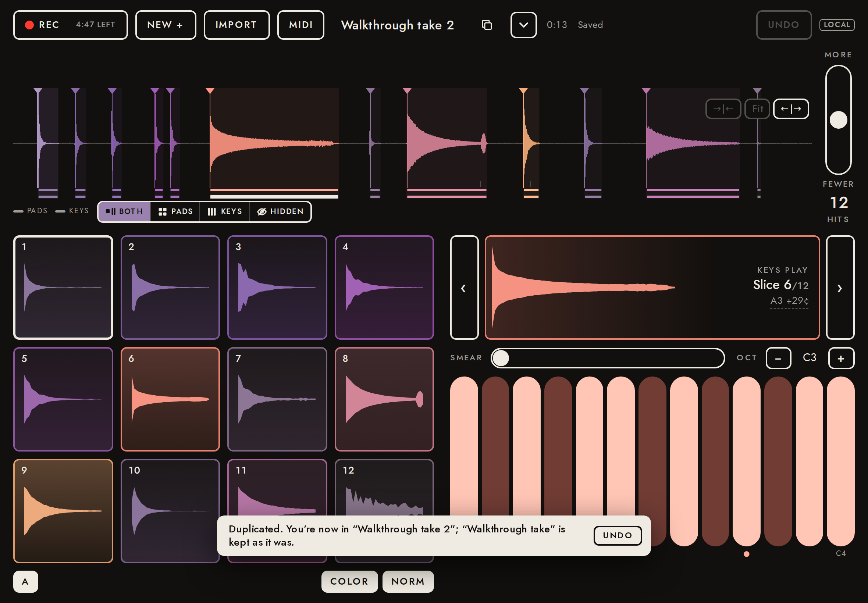868x603 pixels.
Task: Trigger pad 4
Action: (384, 288)
